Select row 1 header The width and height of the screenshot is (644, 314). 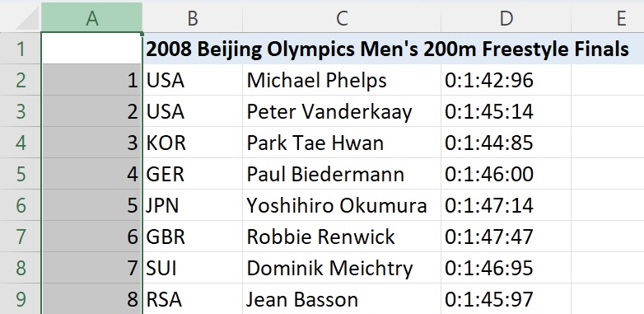pos(21,49)
